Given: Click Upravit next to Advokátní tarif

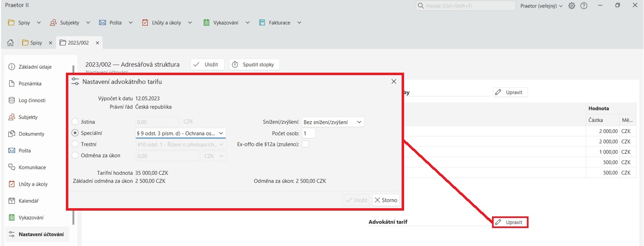Looking at the screenshot, I should [510, 222].
